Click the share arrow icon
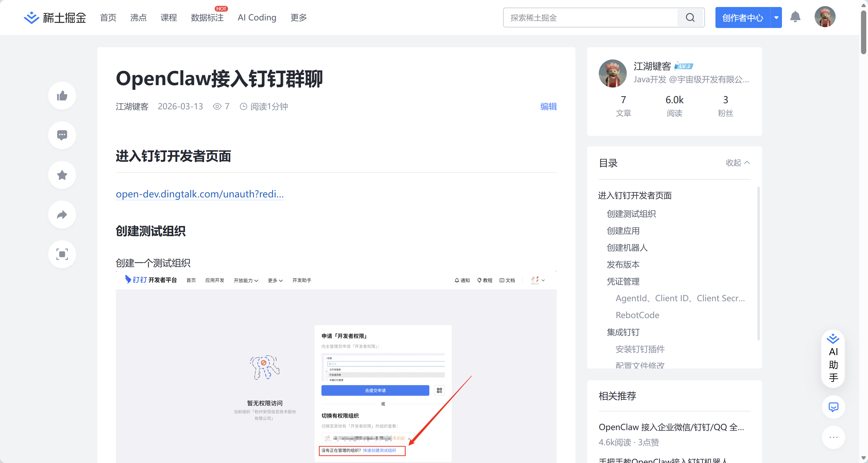Viewport: 868px width, 463px height. coord(62,215)
